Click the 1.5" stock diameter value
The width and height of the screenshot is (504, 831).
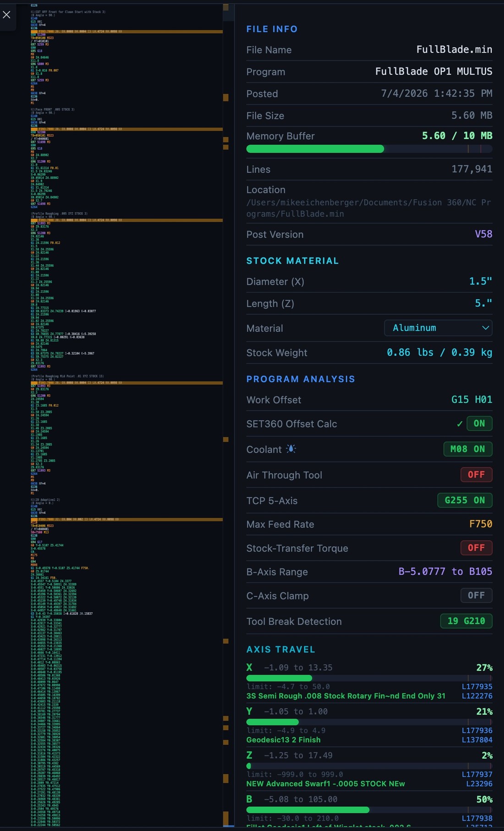481,281
